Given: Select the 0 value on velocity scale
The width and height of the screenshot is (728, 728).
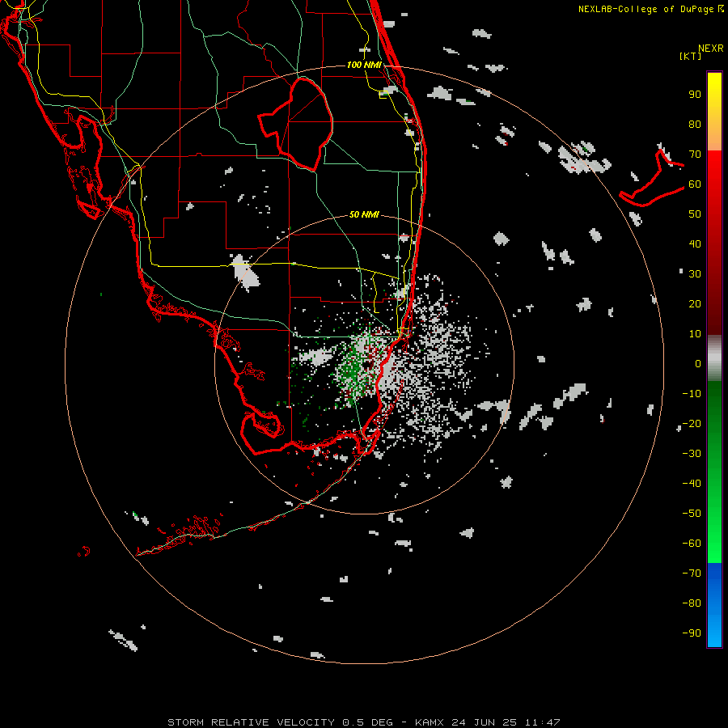Looking at the screenshot, I should coord(698,363).
